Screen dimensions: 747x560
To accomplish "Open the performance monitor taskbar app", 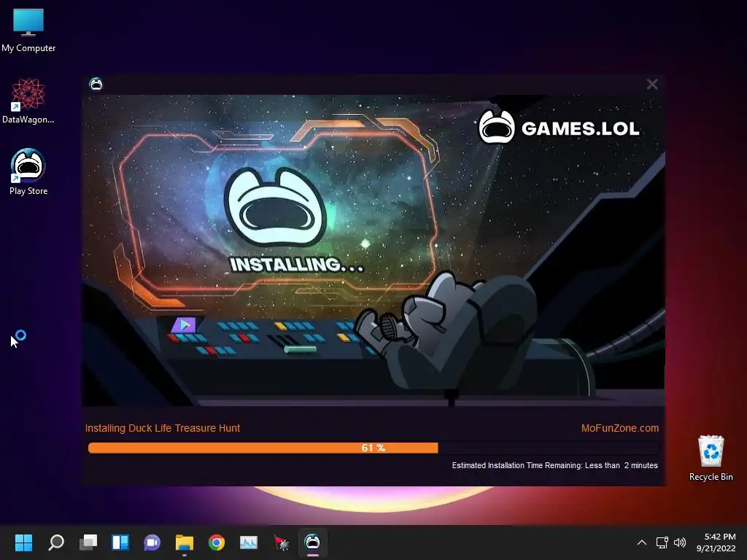I will click(248, 542).
